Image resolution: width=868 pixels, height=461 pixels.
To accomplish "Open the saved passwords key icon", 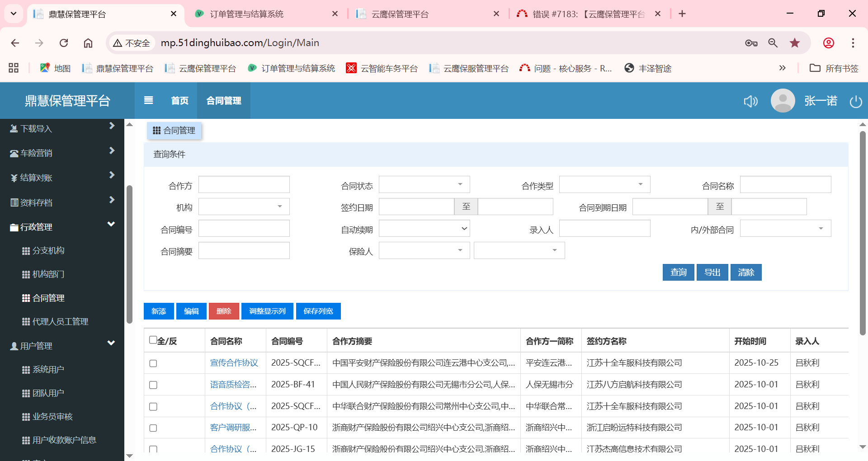I will click(x=751, y=43).
